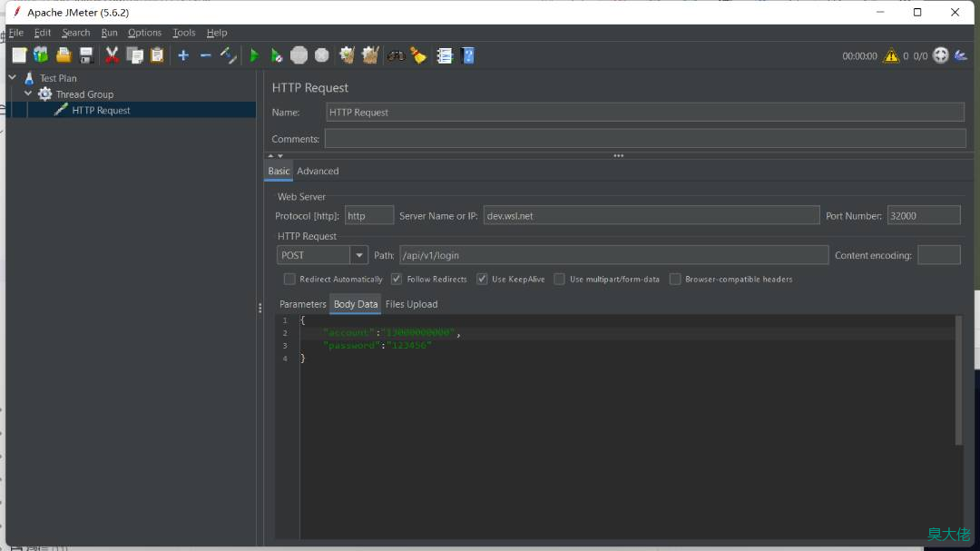
Task: Click the Stop test icon
Action: [x=299, y=55]
